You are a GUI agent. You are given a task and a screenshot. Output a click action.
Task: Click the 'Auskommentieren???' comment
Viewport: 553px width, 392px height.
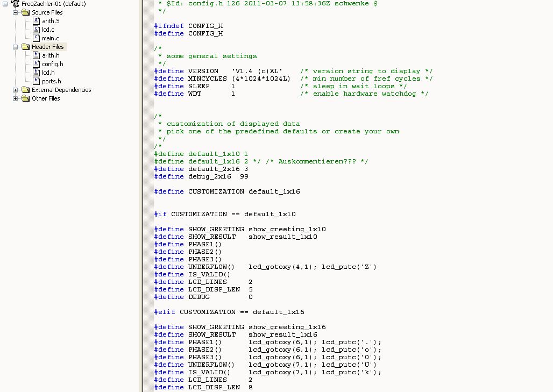(317, 161)
